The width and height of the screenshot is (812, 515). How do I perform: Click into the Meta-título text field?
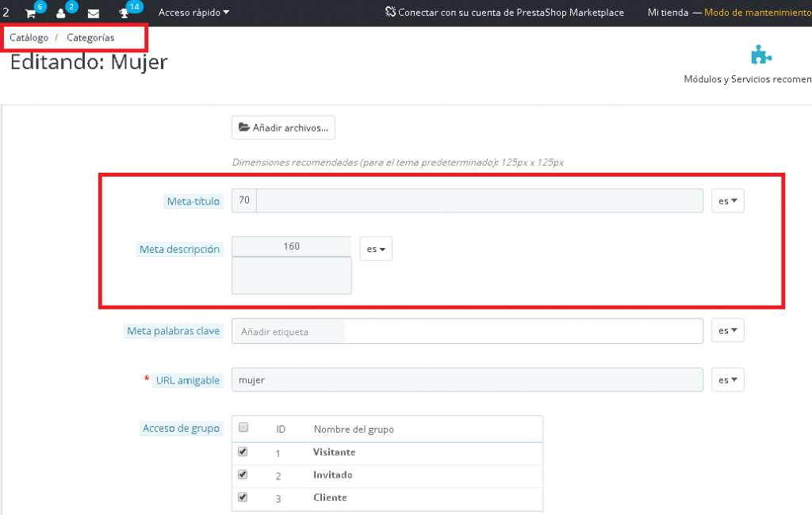479,201
